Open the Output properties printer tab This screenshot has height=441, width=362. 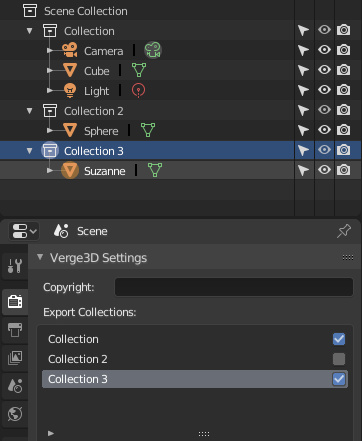15,330
